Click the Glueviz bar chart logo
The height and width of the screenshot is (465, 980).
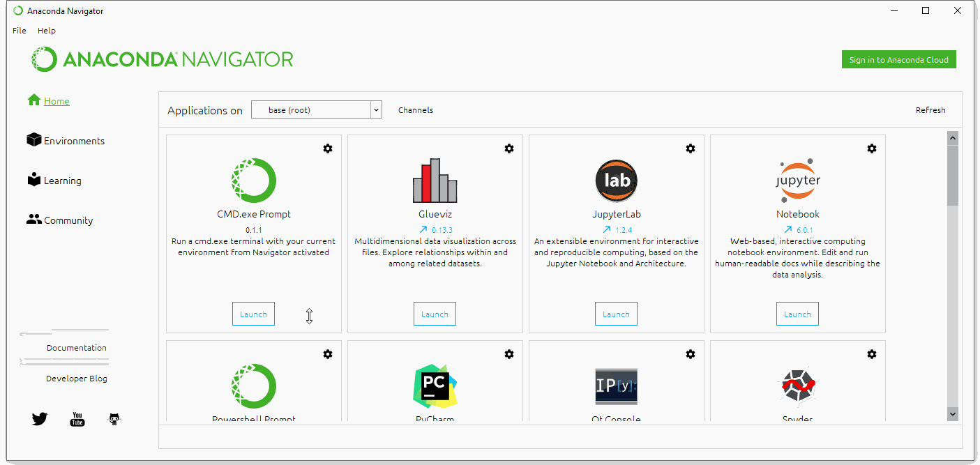pyautogui.click(x=435, y=181)
